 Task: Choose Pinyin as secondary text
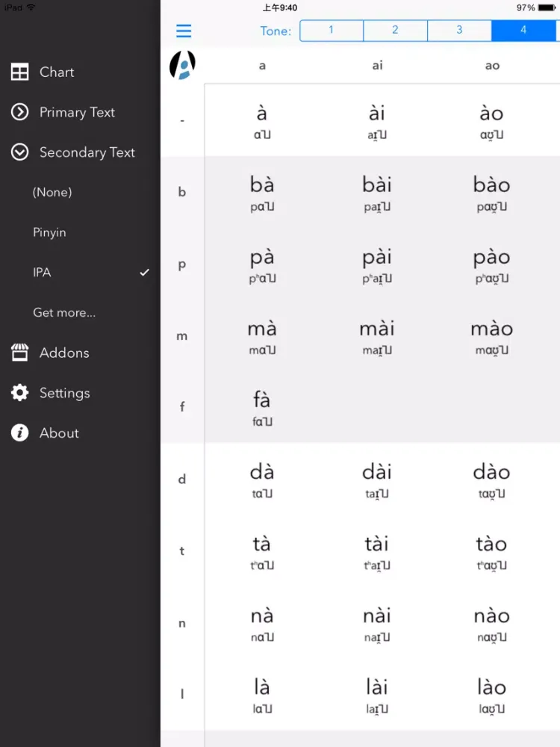coord(49,232)
